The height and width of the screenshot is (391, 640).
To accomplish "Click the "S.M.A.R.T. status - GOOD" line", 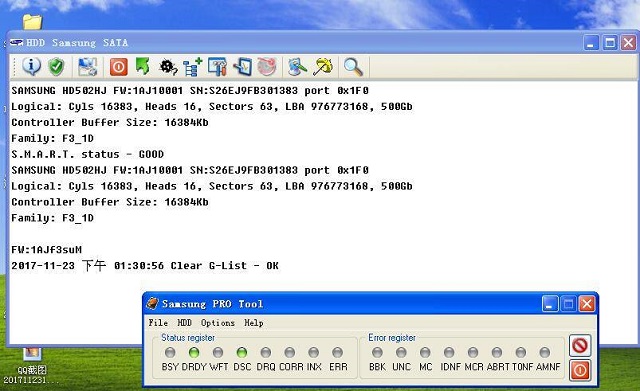I will [87, 154].
